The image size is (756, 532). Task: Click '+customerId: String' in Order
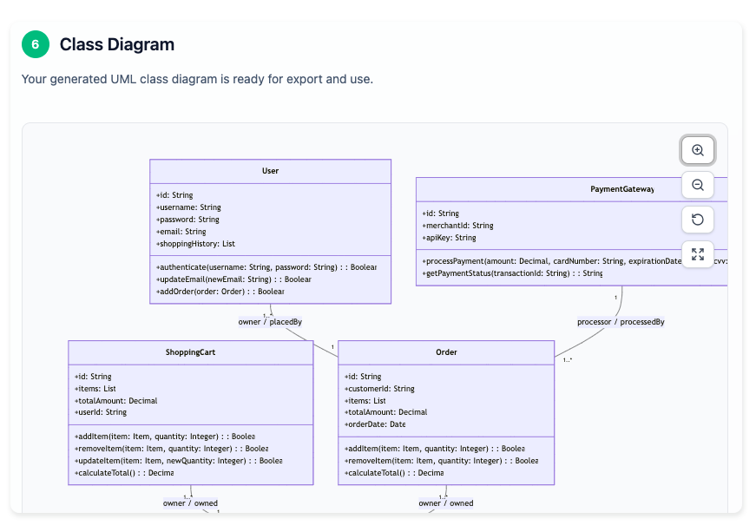click(379, 389)
